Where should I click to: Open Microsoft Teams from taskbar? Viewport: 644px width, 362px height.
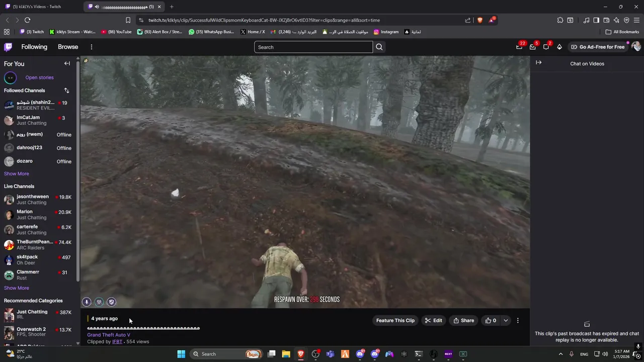331,354
